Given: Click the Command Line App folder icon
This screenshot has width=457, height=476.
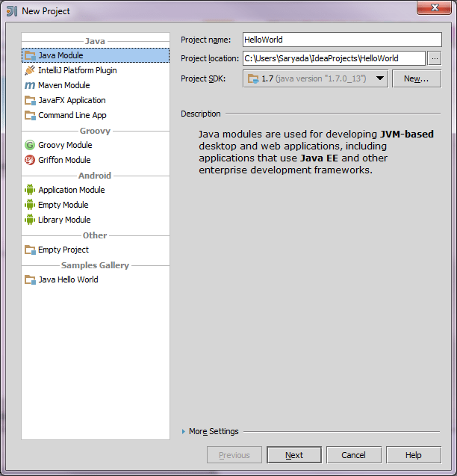Looking at the screenshot, I should pos(30,115).
